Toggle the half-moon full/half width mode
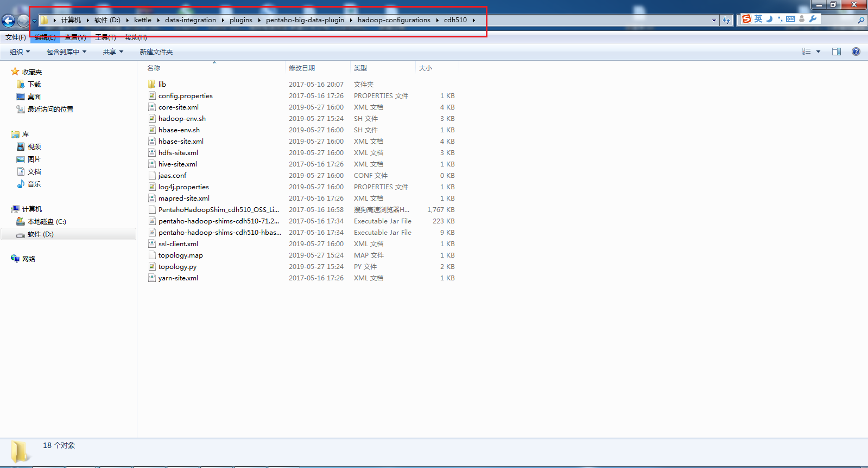The height and width of the screenshot is (468, 868). click(x=769, y=19)
